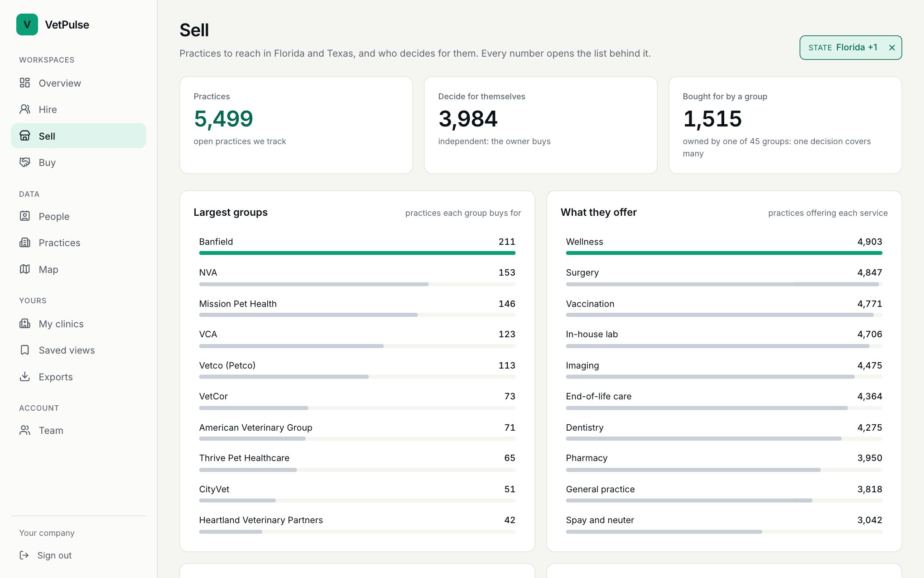Image resolution: width=924 pixels, height=578 pixels.
Task: Click the My clinics hospital icon
Action: (25, 324)
